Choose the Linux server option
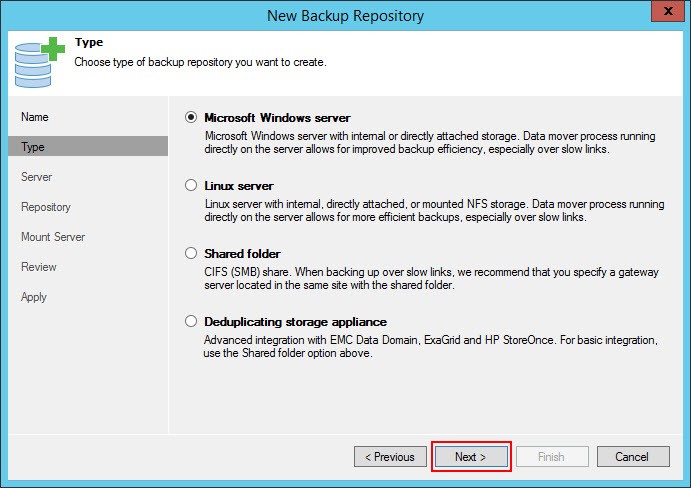This screenshot has width=691, height=488. click(191, 185)
